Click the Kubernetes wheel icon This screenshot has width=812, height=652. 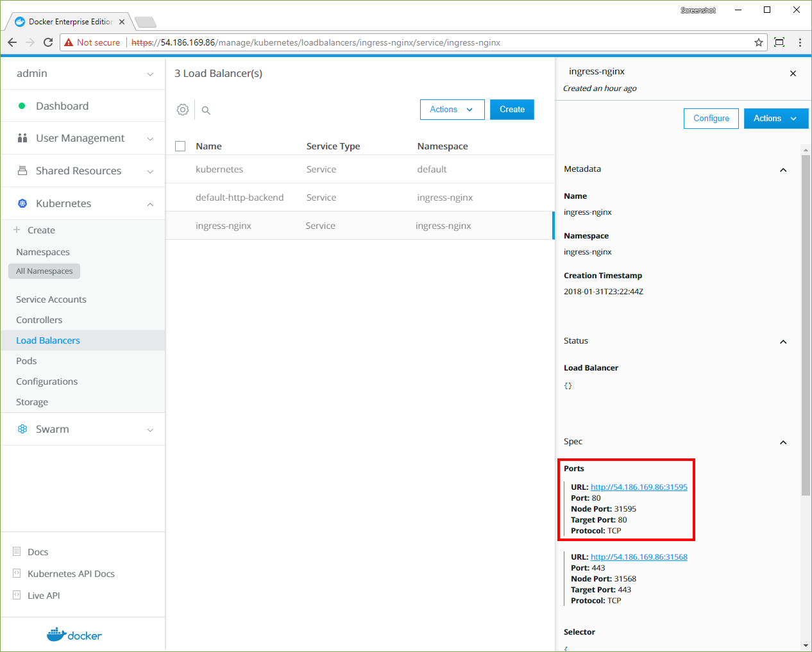[x=22, y=203]
